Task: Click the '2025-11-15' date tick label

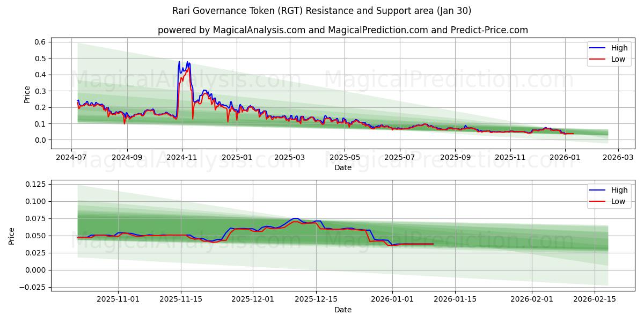Action: [x=180, y=299]
